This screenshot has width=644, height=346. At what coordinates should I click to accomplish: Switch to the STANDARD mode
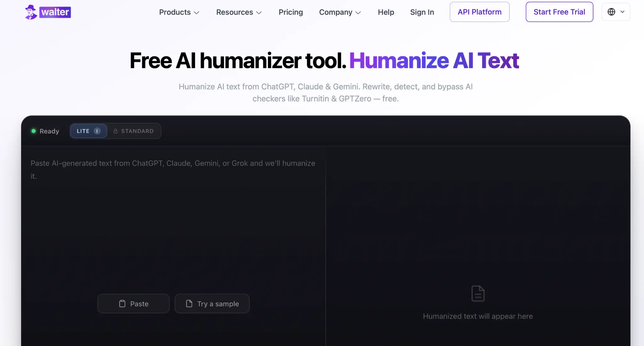[x=134, y=131]
